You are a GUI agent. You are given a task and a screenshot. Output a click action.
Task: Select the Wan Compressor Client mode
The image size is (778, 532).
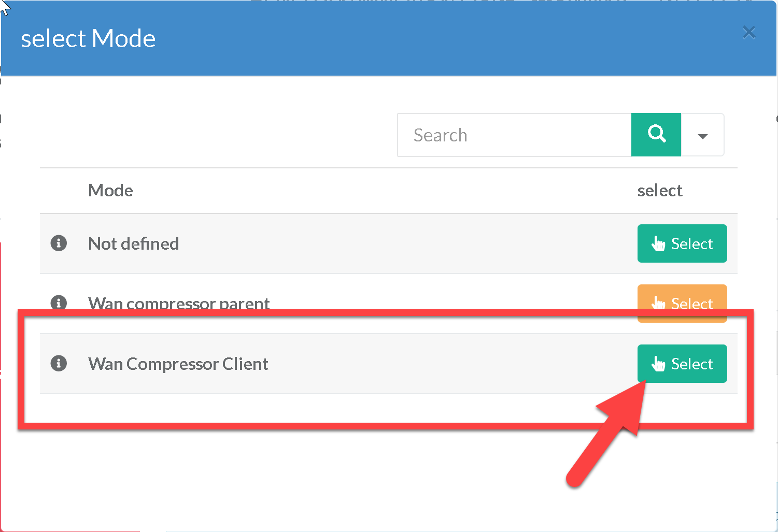pos(682,364)
